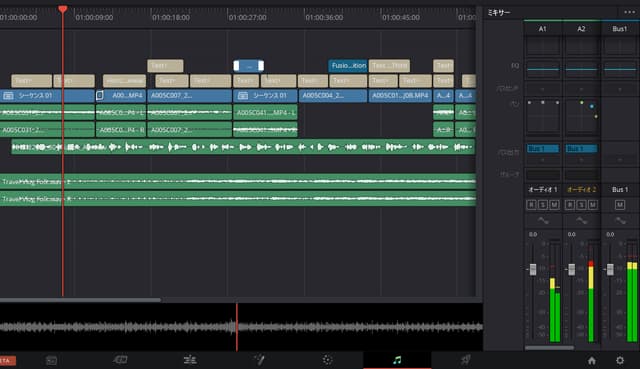Open the Fusion page icon
This screenshot has height=369, width=640.
coord(259,360)
